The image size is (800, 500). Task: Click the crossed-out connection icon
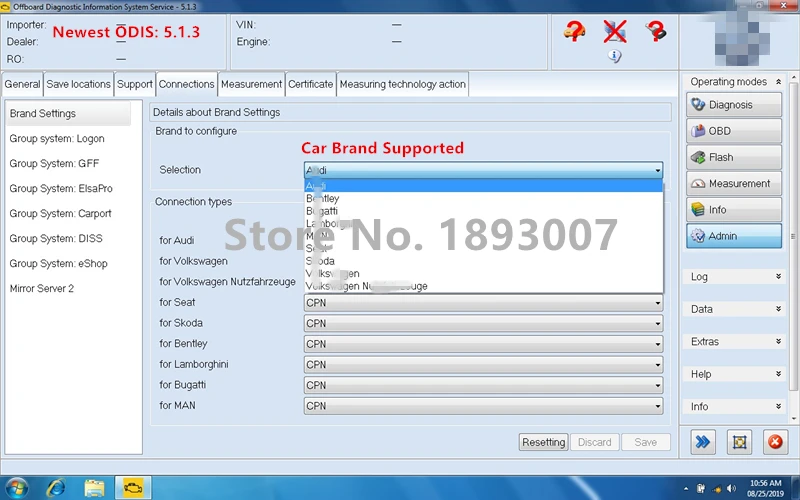(614, 31)
